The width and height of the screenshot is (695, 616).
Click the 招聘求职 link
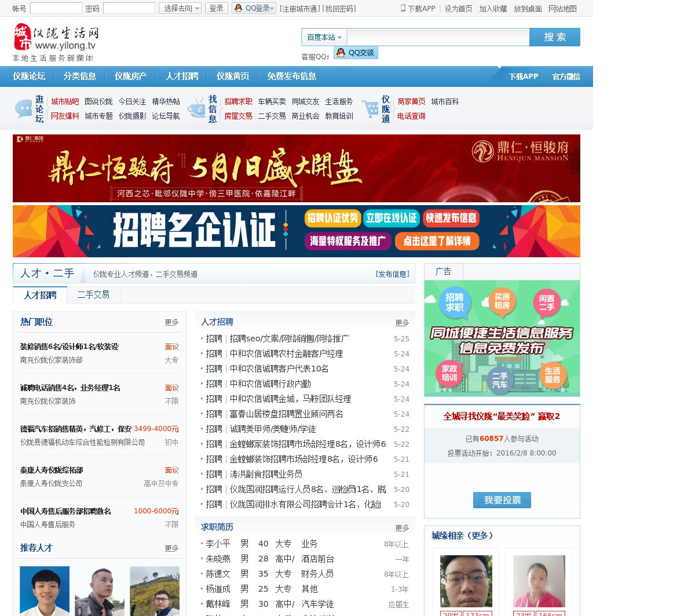(238, 101)
